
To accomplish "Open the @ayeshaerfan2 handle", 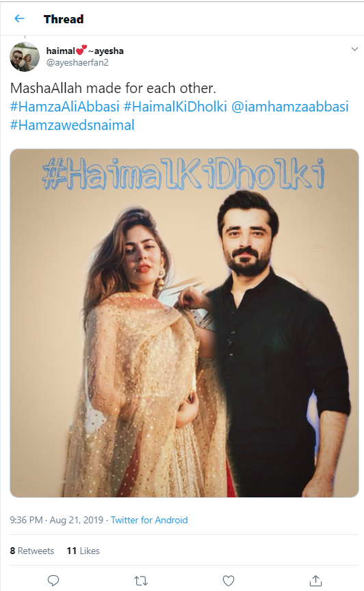I will (x=77, y=62).
